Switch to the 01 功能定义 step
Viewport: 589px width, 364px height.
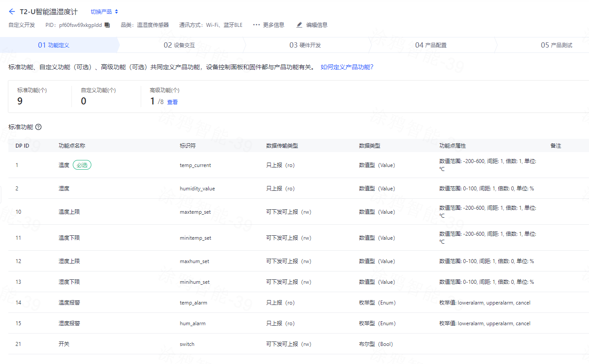pos(53,45)
